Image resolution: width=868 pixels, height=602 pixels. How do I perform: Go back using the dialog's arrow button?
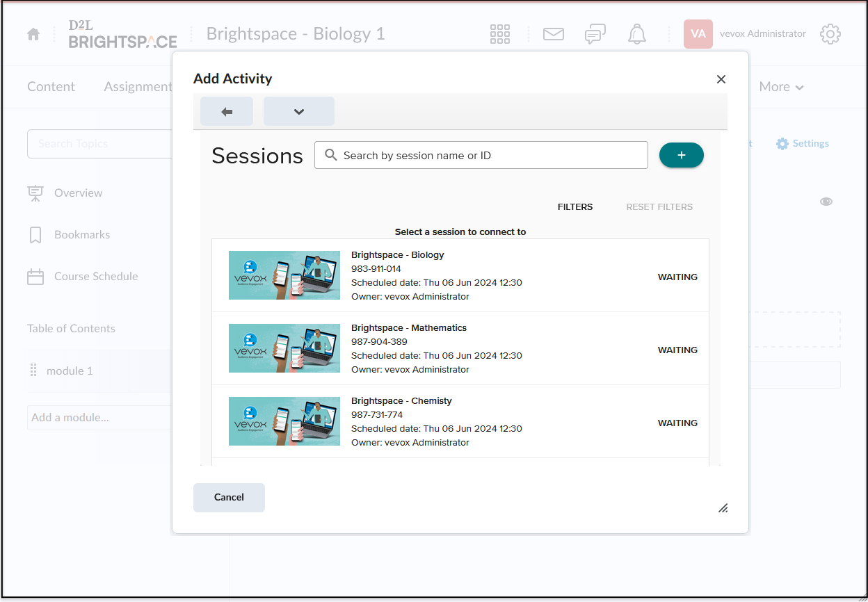(x=226, y=111)
